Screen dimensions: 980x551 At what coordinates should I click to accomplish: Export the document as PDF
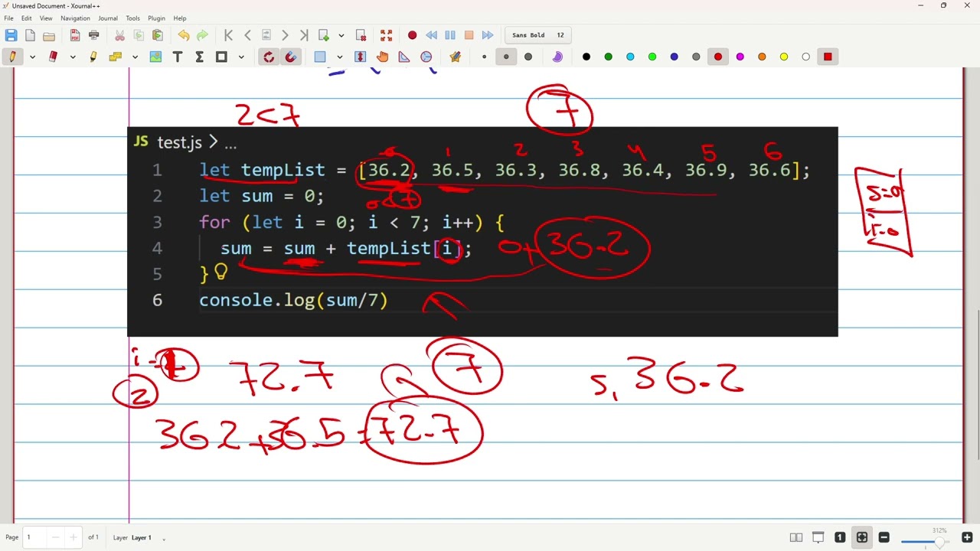point(75,35)
